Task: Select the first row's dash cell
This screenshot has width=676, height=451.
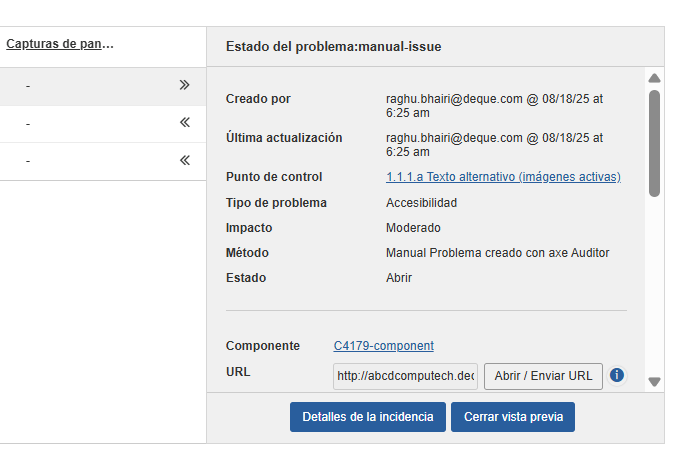Action: (28, 87)
